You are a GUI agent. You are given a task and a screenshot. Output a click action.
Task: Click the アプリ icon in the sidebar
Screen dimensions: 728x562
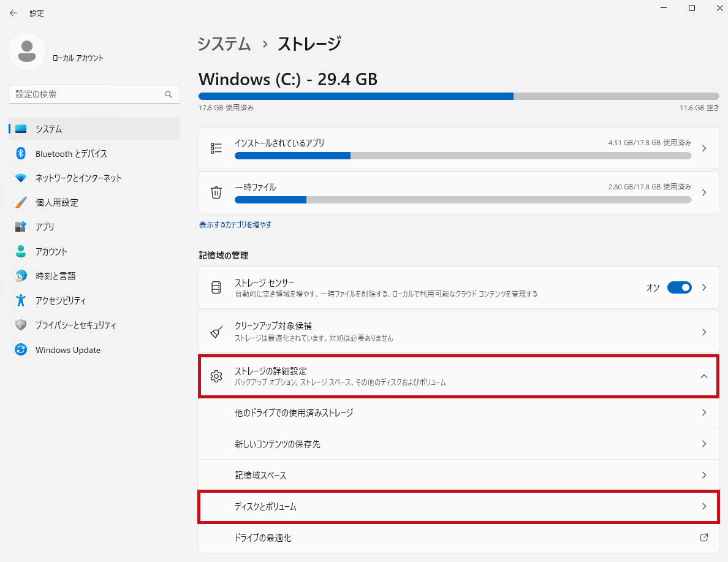coord(21,227)
